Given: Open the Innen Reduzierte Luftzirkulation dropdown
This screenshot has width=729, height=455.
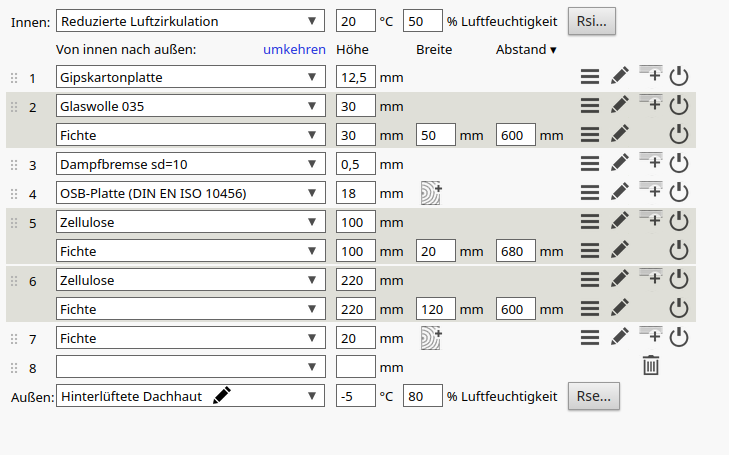Looking at the screenshot, I should (190, 21).
